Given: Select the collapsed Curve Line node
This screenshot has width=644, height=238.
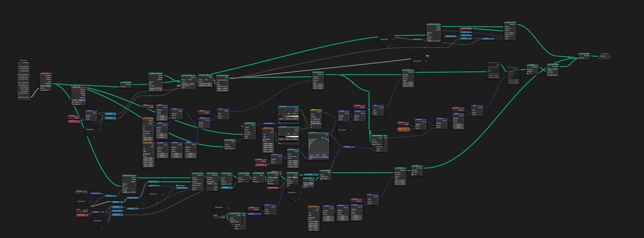Looking at the screenshot, I should (x=154, y=181).
